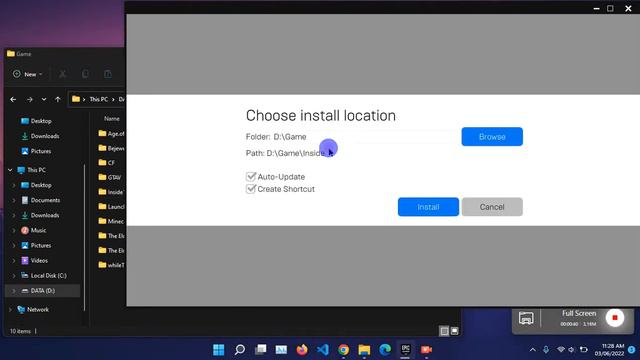Select the GTAV folder

[110, 177]
